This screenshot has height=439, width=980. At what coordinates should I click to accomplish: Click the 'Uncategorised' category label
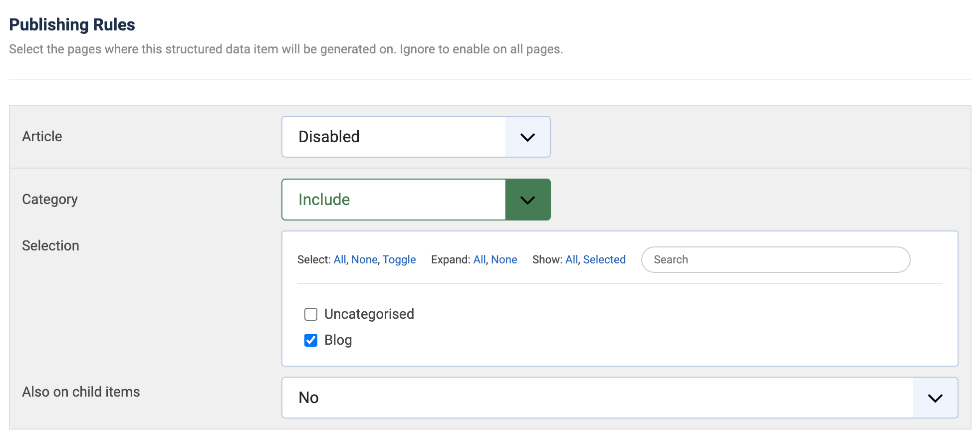369,314
